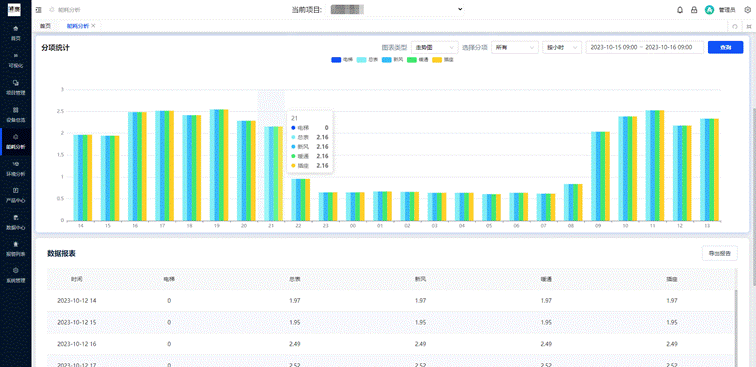Open the settings gear in top bar
756x367 pixels.
pyautogui.click(x=748, y=10)
